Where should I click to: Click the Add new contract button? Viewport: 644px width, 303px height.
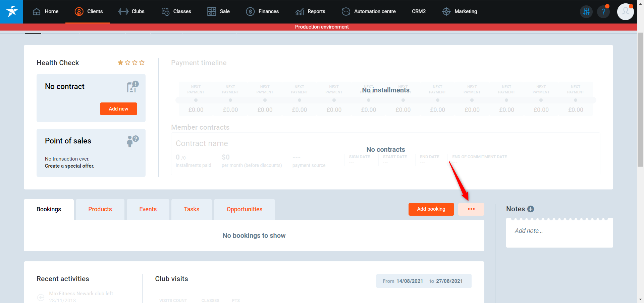[118, 109]
